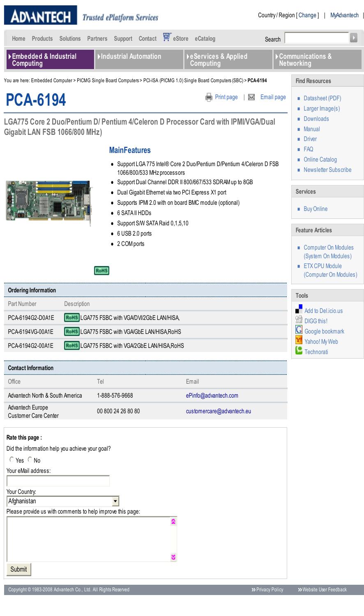Click the Google bookmark icon
This screenshot has height=616, width=364.
299,330
